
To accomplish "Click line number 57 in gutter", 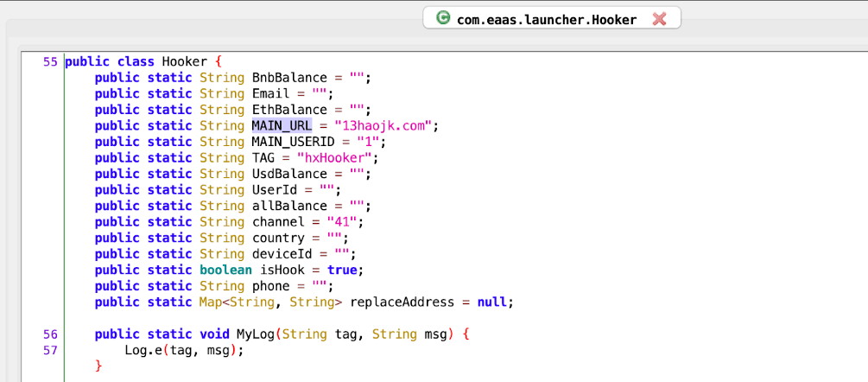I will tap(50, 350).
